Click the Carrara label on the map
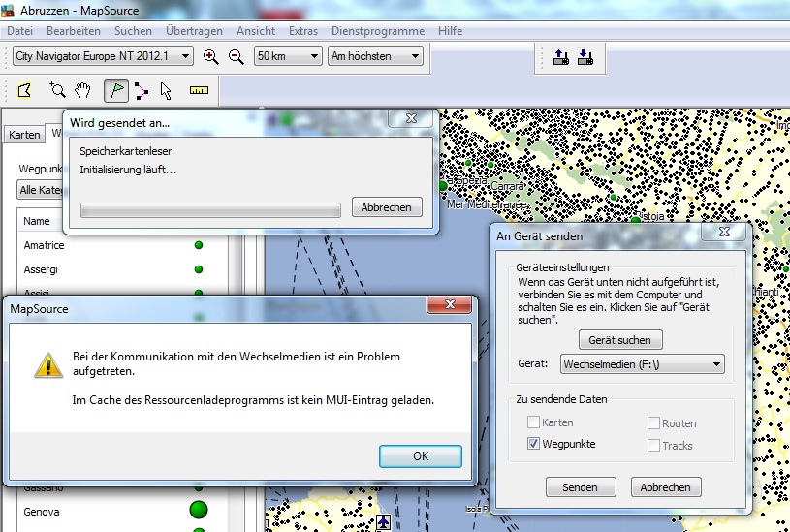Screen dimensions: 790x532 (x=507, y=186)
